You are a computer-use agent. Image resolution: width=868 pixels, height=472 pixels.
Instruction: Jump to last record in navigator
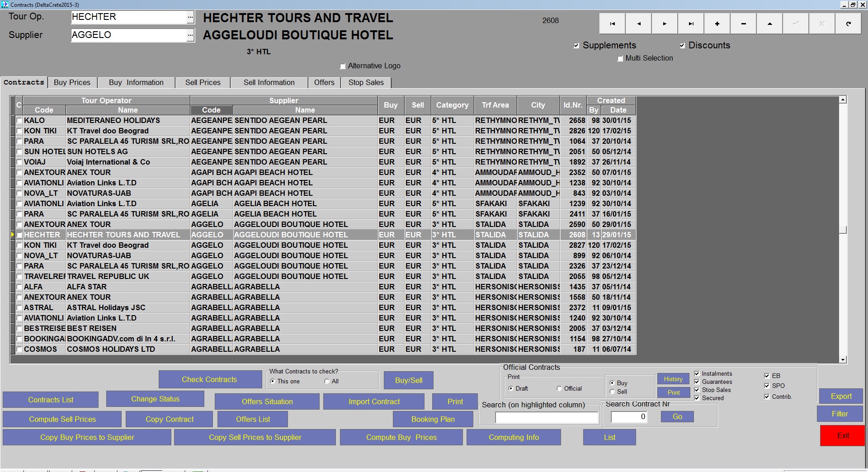[x=691, y=24]
